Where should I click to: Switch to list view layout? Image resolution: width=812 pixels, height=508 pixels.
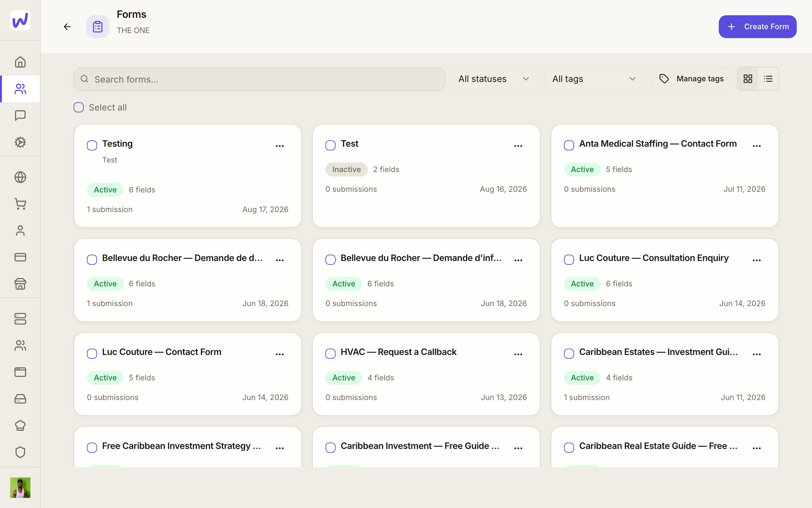coord(768,79)
